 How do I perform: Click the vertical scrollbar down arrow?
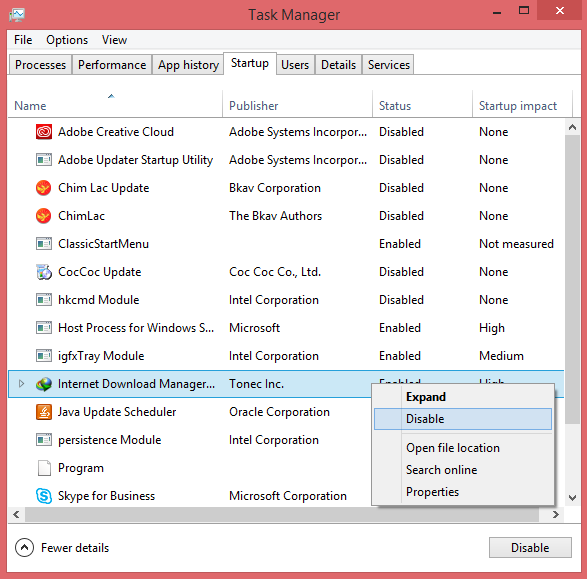coord(572,498)
